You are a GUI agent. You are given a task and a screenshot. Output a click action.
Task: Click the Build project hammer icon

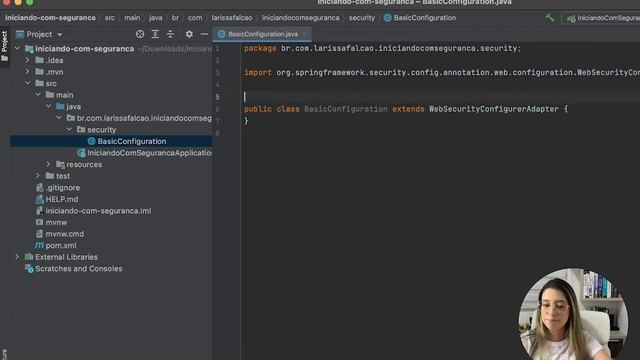click(x=550, y=18)
